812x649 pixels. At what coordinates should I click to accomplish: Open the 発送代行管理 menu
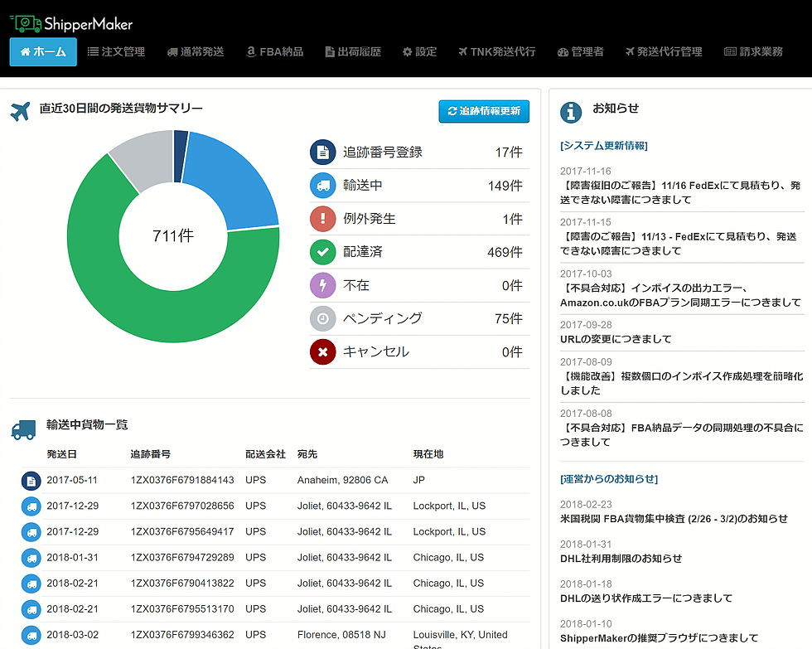pyautogui.click(x=664, y=51)
